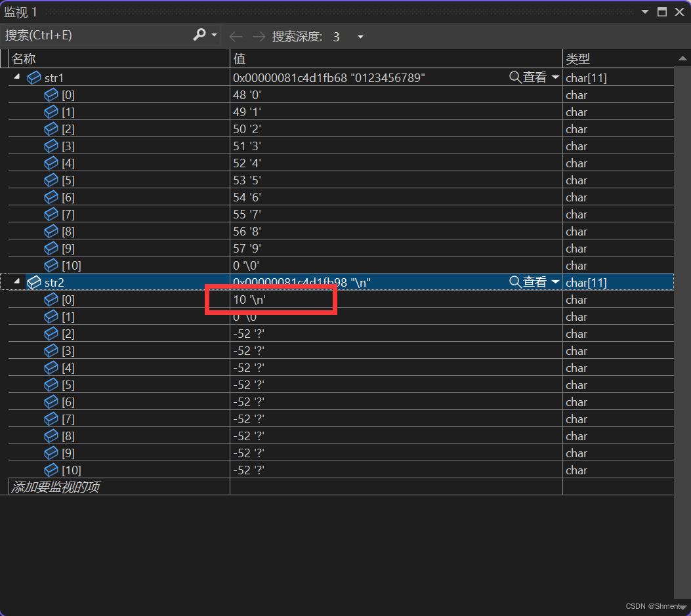Image resolution: width=691 pixels, height=616 pixels.
Task: Click the cube icon of str2 [5]
Action: tap(51, 384)
